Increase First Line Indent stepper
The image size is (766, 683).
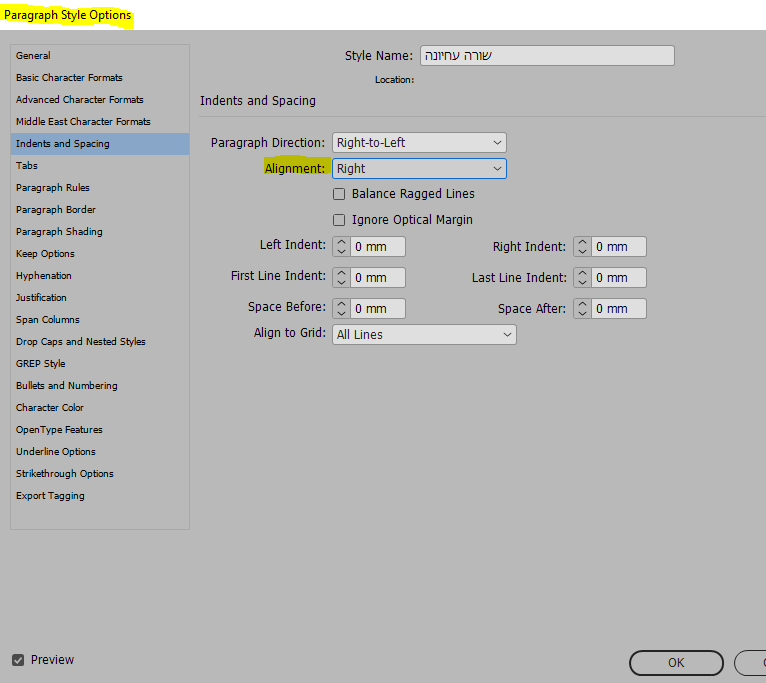point(341,273)
